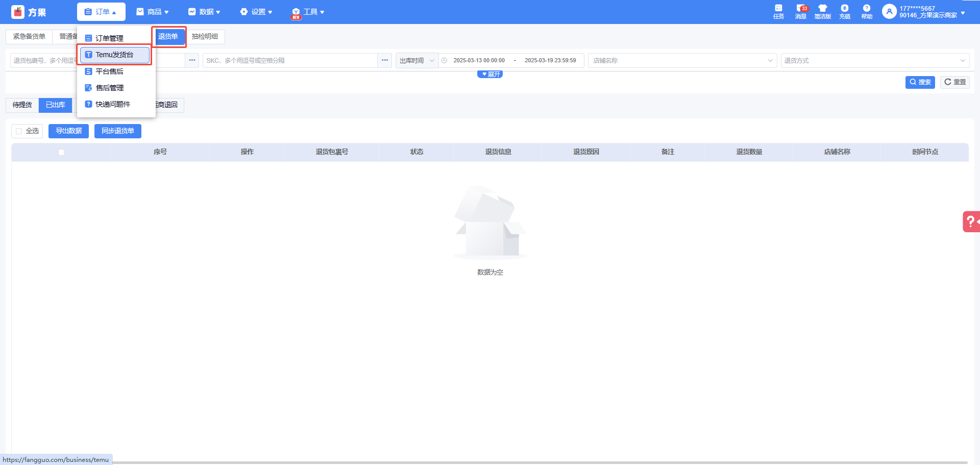Choose 平台售后 in the dropdown menu
This screenshot has height=465, width=980.
[109, 71]
